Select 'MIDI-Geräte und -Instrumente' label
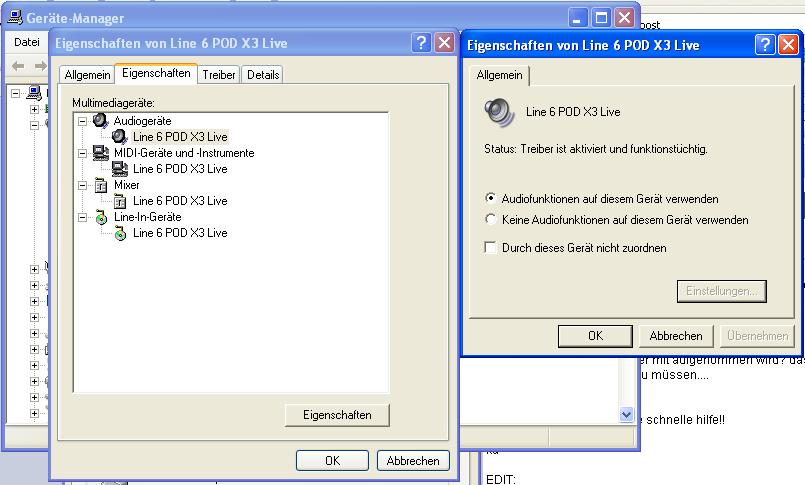The width and height of the screenshot is (805, 485). pyautogui.click(x=184, y=153)
